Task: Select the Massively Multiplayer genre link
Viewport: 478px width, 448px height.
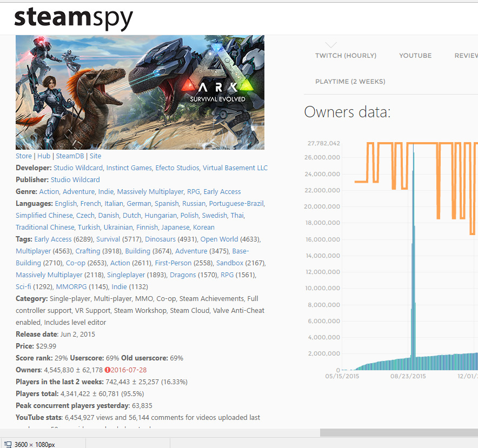Action: coord(150,192)
